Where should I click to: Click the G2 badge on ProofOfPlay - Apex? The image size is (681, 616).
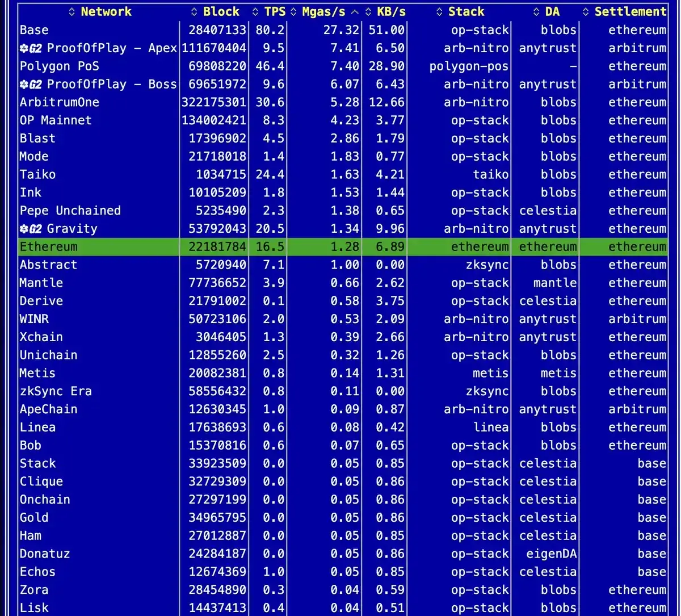click(31, 48)
